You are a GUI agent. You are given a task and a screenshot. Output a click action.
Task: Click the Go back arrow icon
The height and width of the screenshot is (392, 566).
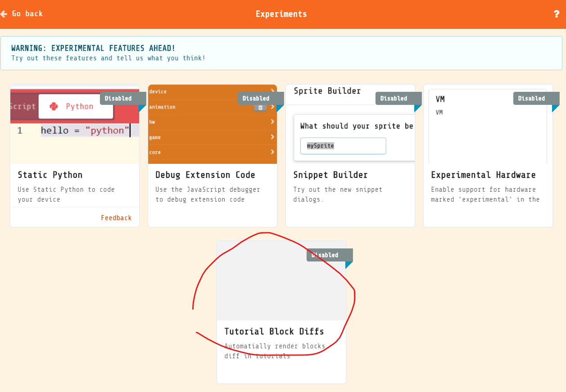pyautogui.click(x=4, y=14)
